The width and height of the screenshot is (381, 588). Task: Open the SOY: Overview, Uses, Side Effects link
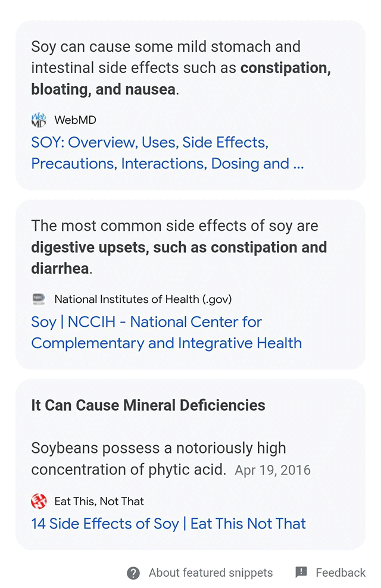click(167, 153)
